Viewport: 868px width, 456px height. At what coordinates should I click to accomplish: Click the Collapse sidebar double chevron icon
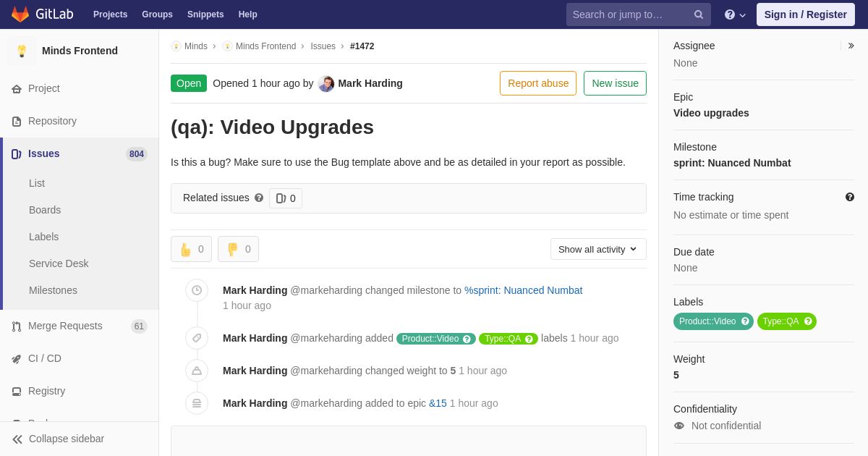point(17,439)
